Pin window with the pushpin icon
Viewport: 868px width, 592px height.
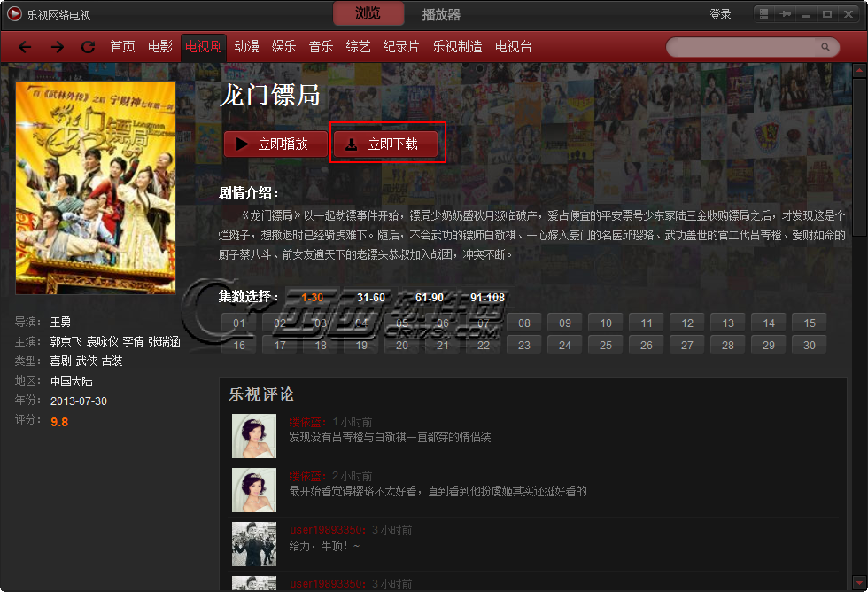click(x=785, y=14)
